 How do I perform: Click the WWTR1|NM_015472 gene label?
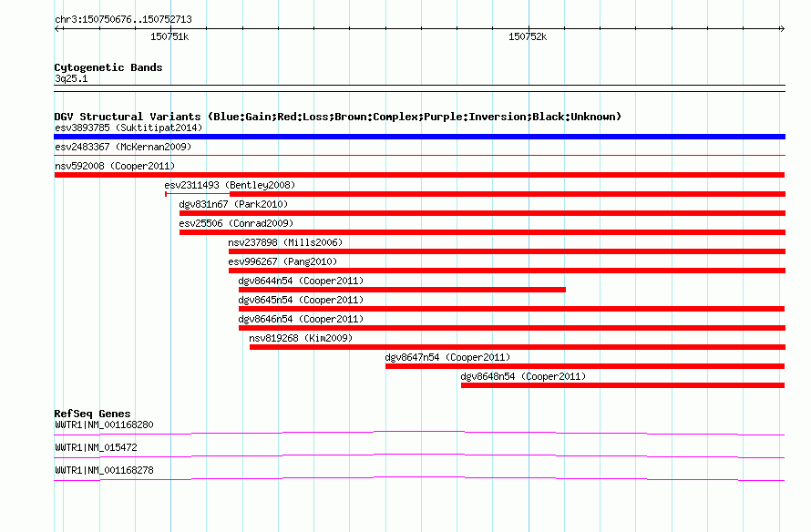[x=96, y=447]
